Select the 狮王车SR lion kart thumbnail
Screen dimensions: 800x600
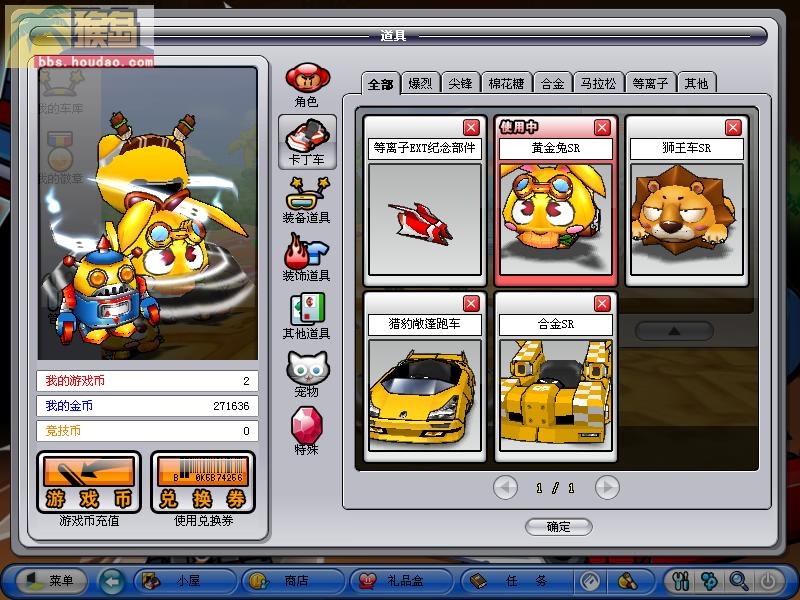pyautogui.click(x=687, y=219)
